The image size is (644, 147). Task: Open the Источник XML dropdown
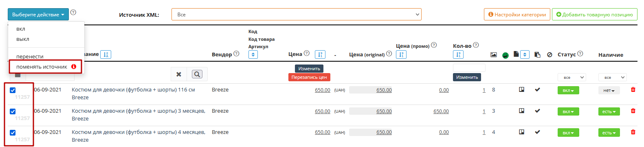(x=297, y=14)
